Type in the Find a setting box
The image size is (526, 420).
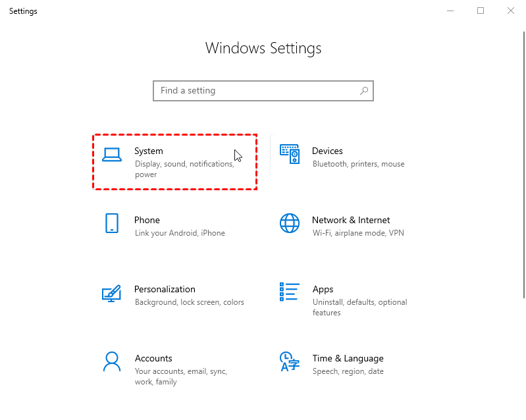pos(257,91)
